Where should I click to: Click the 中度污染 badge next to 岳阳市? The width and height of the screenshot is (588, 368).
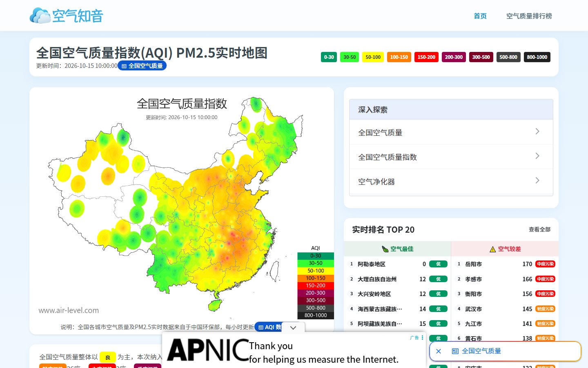click(x=545, y=264)
